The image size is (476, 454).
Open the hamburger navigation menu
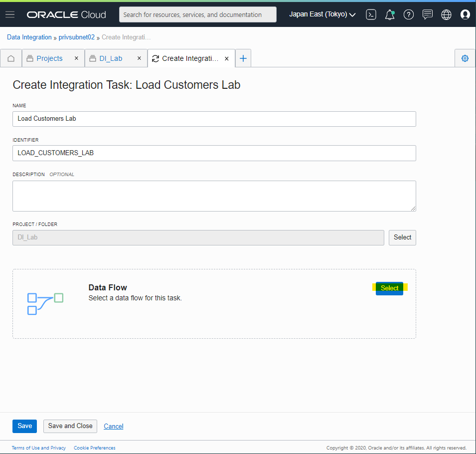(x=10, y=14)
